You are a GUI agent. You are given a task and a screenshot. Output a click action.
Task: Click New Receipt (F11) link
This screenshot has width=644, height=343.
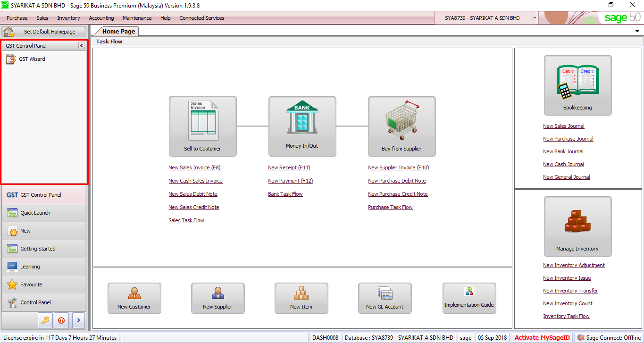pyautogui.click(x=289, y=167)
